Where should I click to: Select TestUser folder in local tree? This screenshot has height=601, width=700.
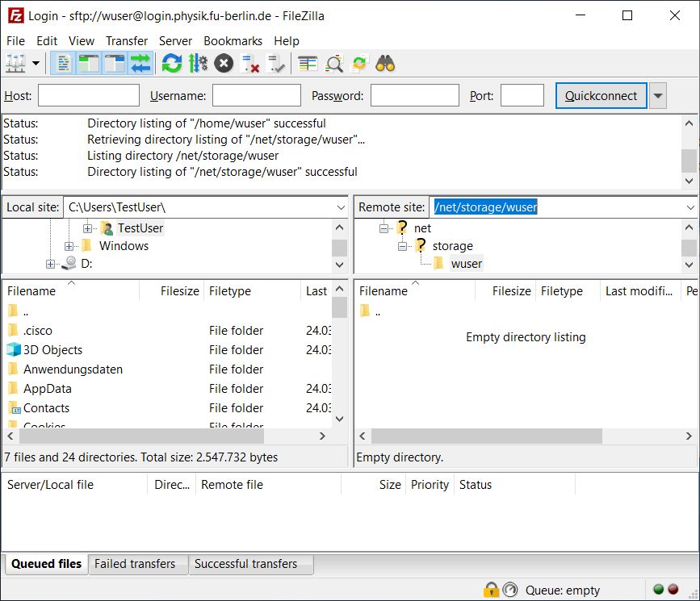[x=140, y=228]
